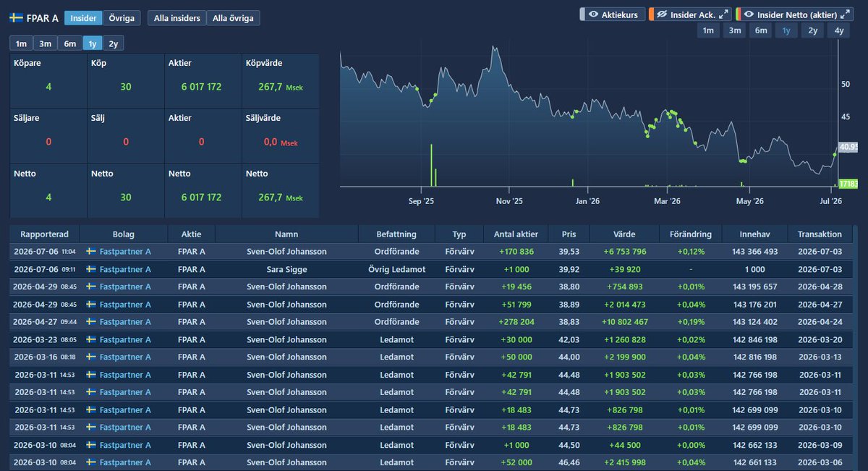
Task: Click flag icon in the Sara Sigge row
Action: (91, 269)
